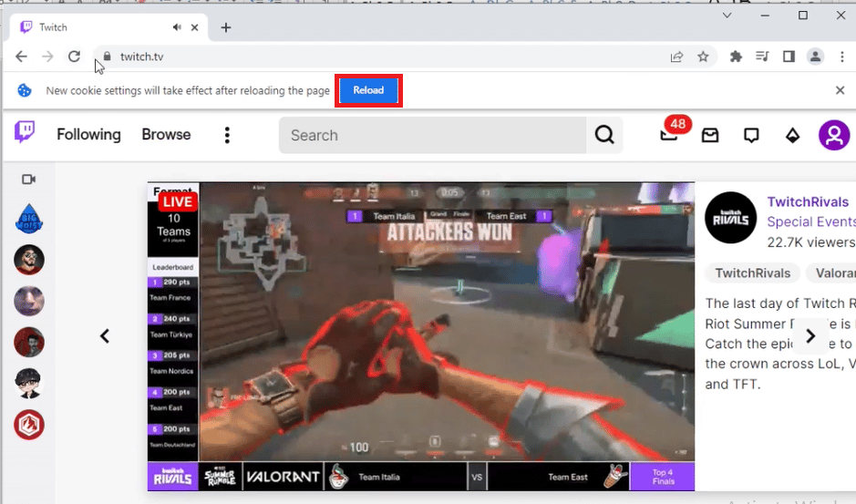Viewport: 856px width, 504px height.
Task: Open the Special Events category link
Action: pyautogui.click(x=811, y=221)
